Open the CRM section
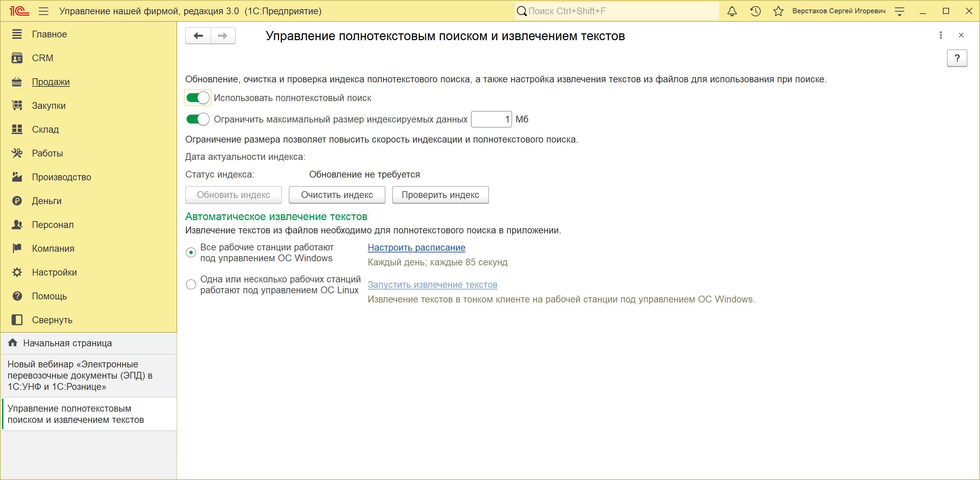This screenshot has height=480, width=980. (89, 58)
